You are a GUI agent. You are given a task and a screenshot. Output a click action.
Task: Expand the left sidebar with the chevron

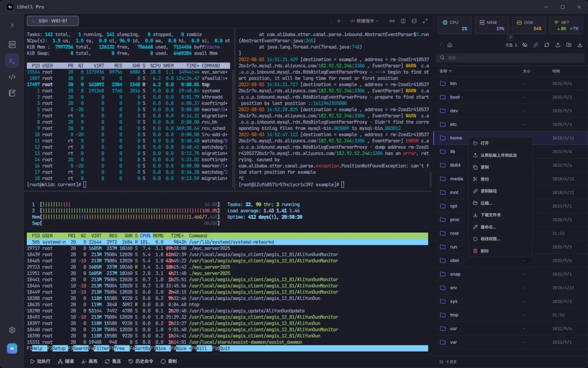coord(12,26)
